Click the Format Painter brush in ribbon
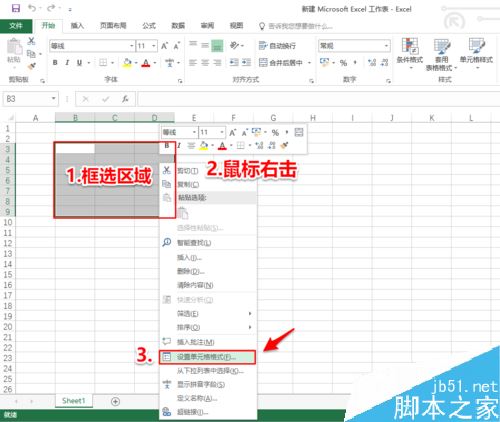The height and width of the screenshot is (422, 500). tap(32, 66)
